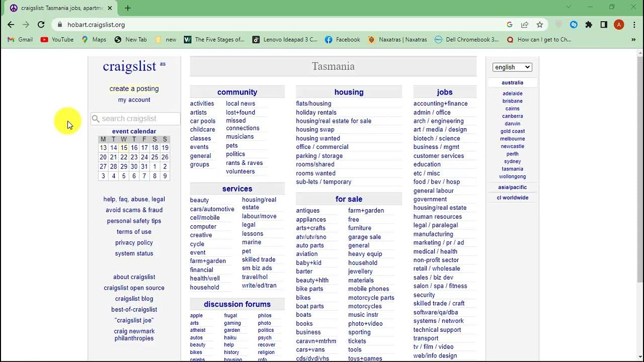Bookmark this page with the star icon
The image size is (644, 362).
pos(540,25)
